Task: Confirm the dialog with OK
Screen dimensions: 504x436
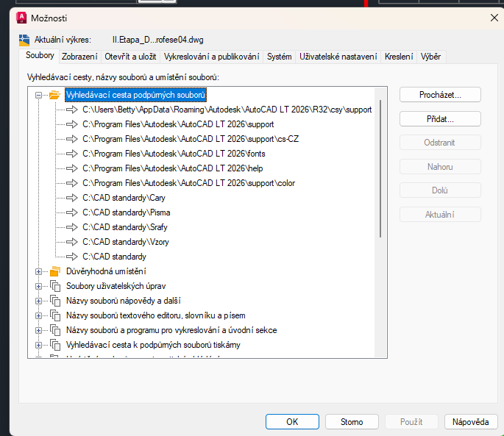Action: 292,422
